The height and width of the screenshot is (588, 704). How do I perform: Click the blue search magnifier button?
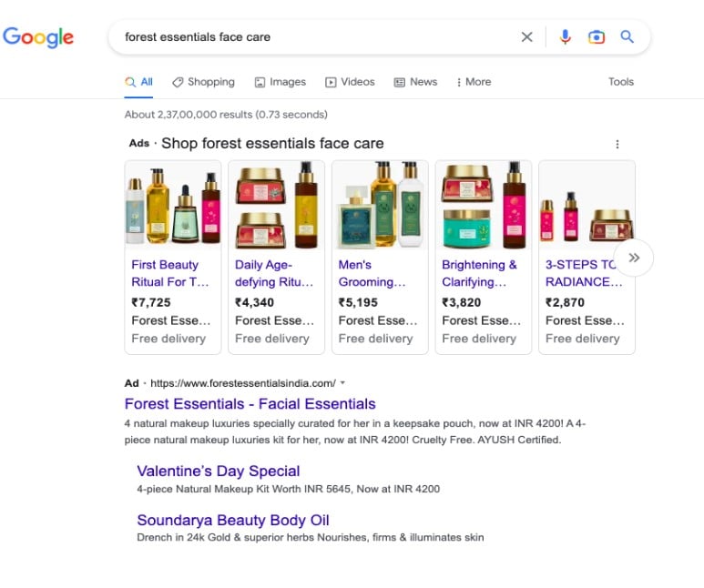pyautogui.click(x=627, y=36)
